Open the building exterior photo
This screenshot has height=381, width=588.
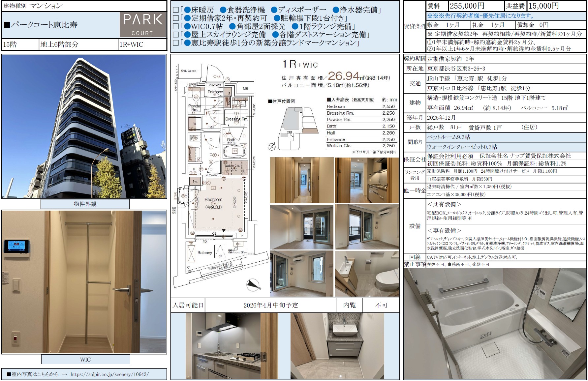coord(84,127)
